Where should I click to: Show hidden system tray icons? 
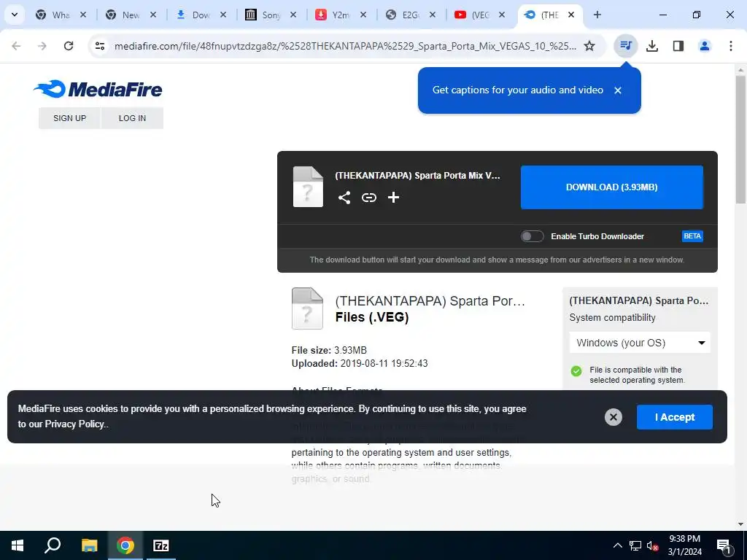coord(617,545)
